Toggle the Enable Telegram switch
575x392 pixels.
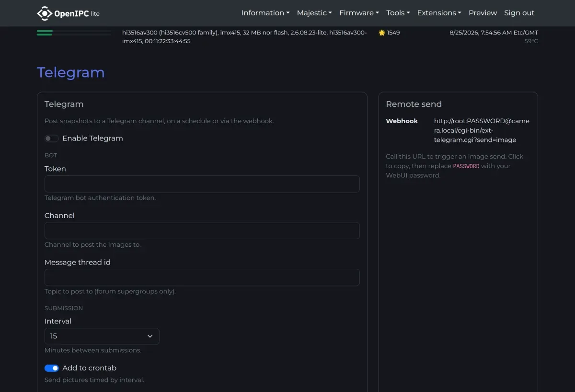pos(52,138)
